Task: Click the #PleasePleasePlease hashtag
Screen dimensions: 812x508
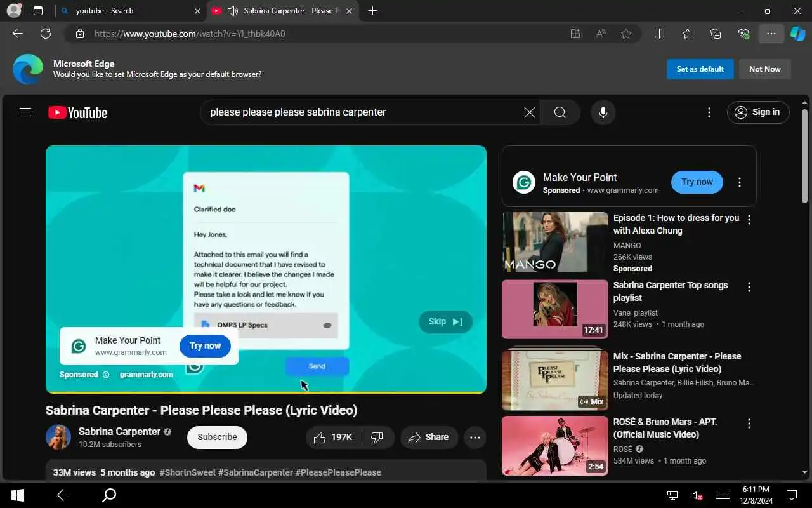Action: point(339,472)
